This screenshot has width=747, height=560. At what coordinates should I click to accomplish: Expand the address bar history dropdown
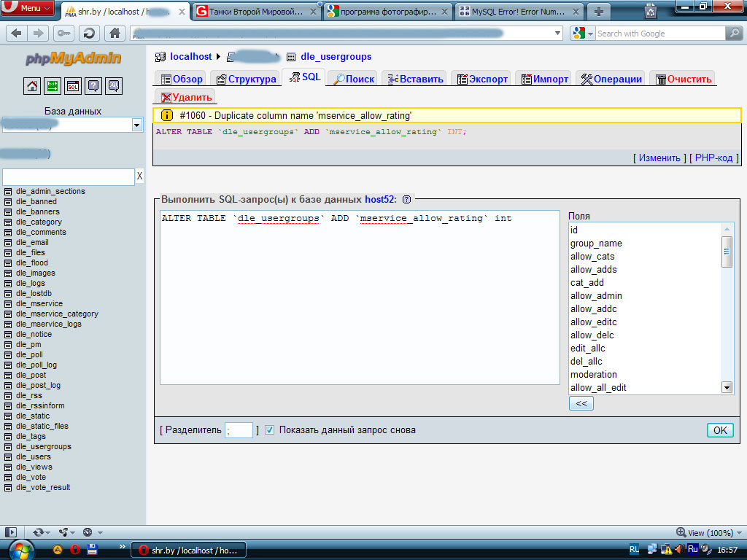557,34
